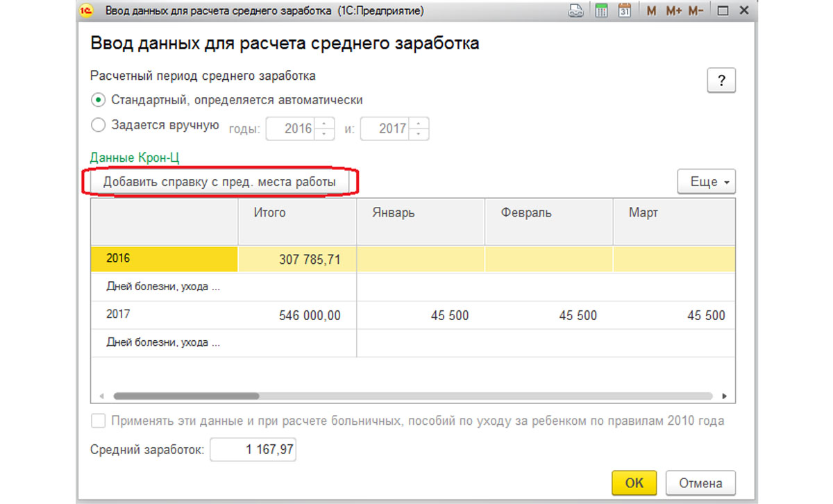Image resolution: width=833 pixels, height=504 pixels.
Task: Open help with the question mark button
Action: coord(721,81)
